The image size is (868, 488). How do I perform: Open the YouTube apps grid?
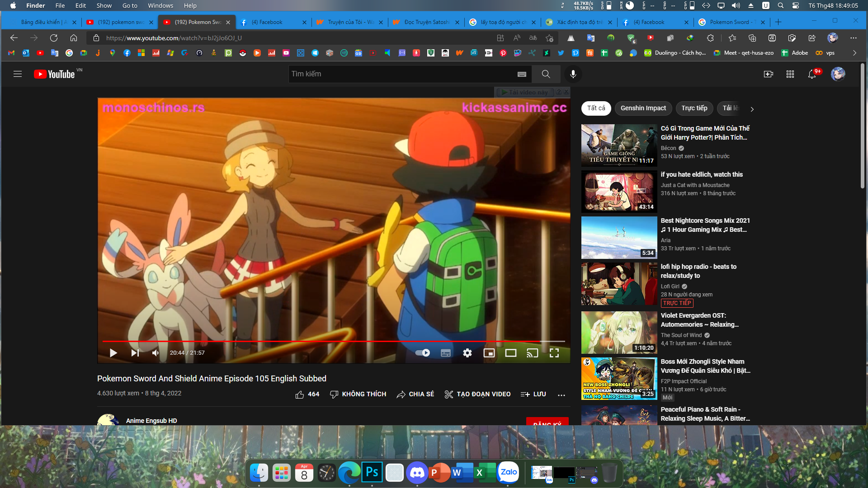coord(790,74)
